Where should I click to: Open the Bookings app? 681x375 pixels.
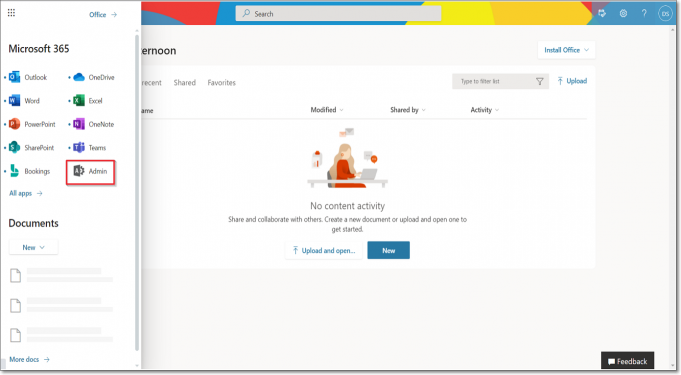point(30,171)
